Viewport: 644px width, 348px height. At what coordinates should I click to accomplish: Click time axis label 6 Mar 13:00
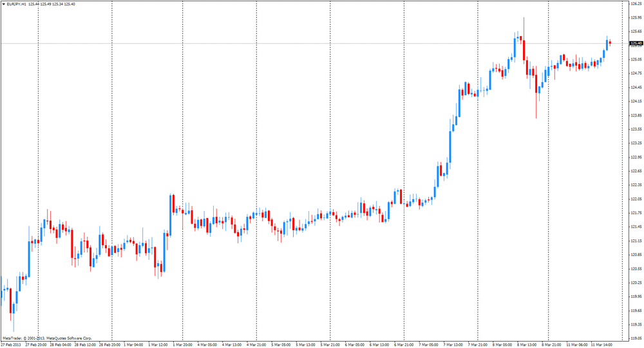pos(379,345)
